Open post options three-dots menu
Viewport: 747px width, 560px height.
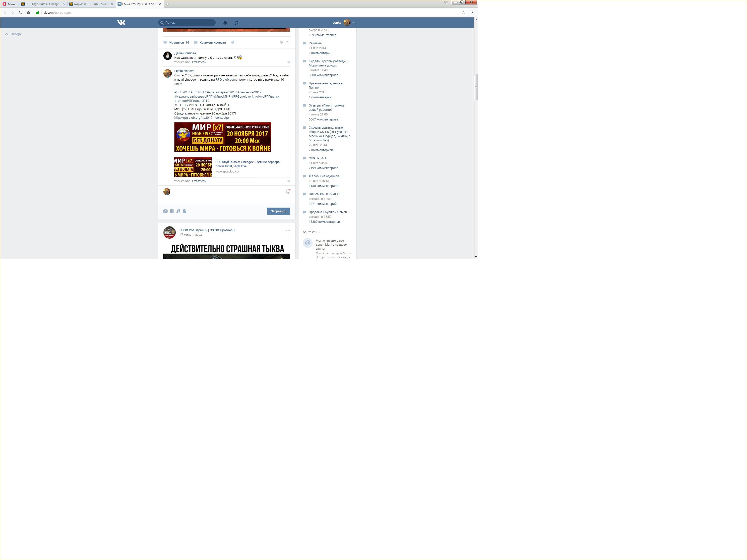tap(288, 230)
